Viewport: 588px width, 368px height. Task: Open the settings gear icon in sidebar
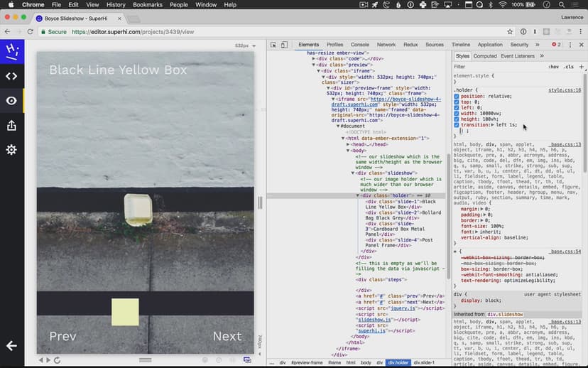pos(11,150)
